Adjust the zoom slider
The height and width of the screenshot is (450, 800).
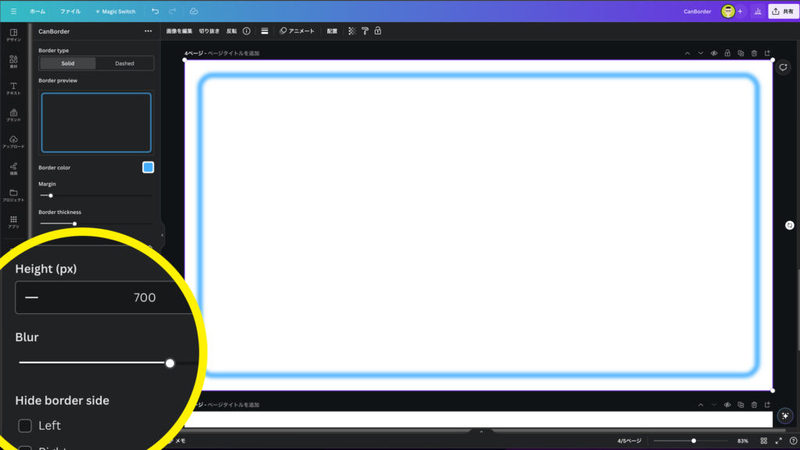[693, 441]
